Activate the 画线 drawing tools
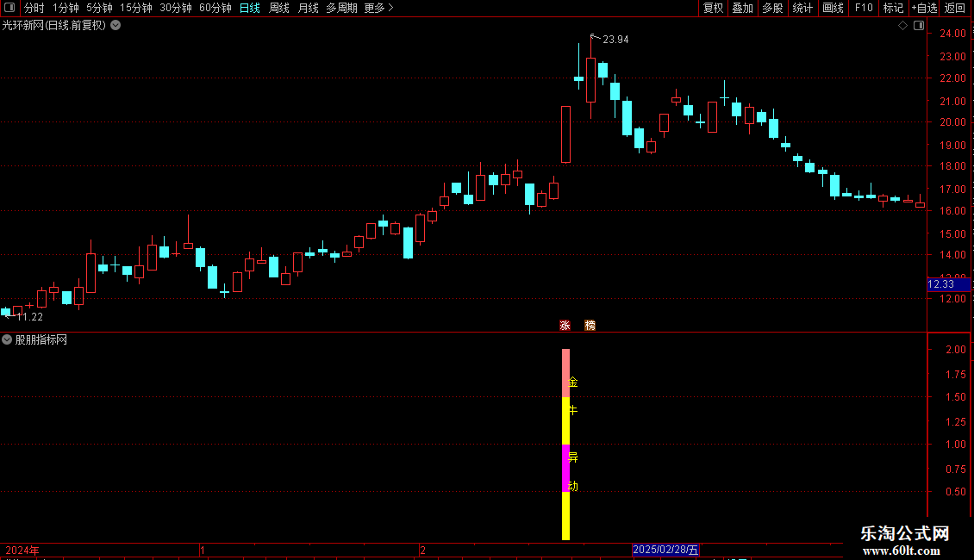The height and width of the screenshot is (560, 974). coord(833,8)
